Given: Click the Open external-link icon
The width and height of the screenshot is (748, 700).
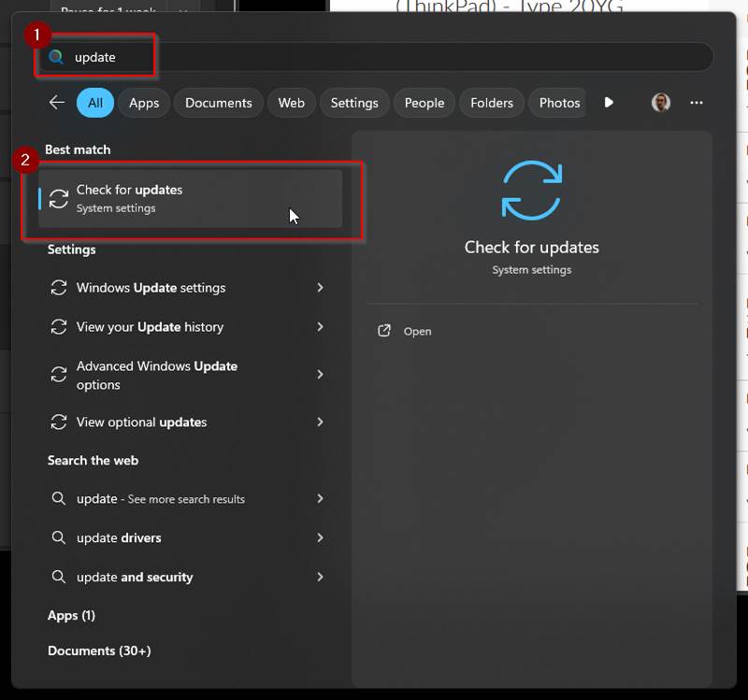Looking at the screenshot, I should [x=383, y=331].
